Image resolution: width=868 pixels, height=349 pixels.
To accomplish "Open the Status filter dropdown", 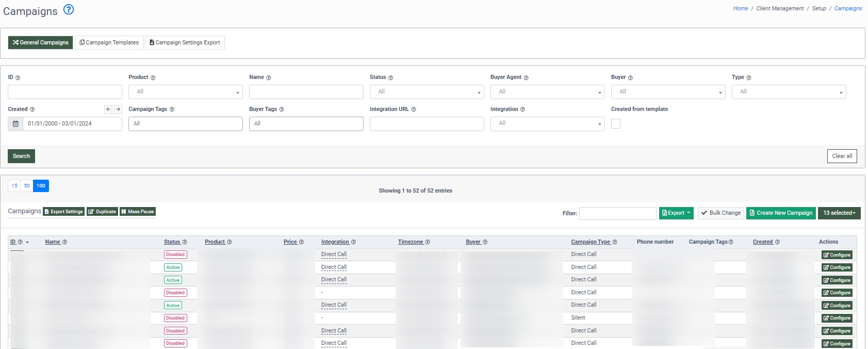I will (x=427, y=92).
